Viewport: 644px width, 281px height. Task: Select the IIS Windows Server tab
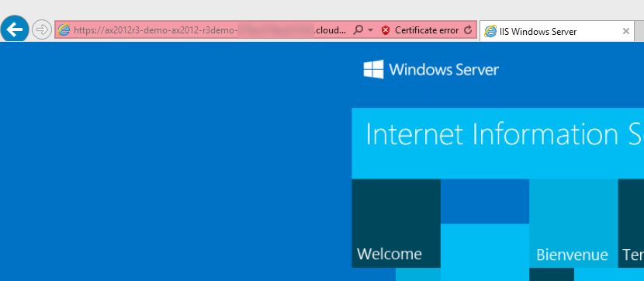coord(556,31)
